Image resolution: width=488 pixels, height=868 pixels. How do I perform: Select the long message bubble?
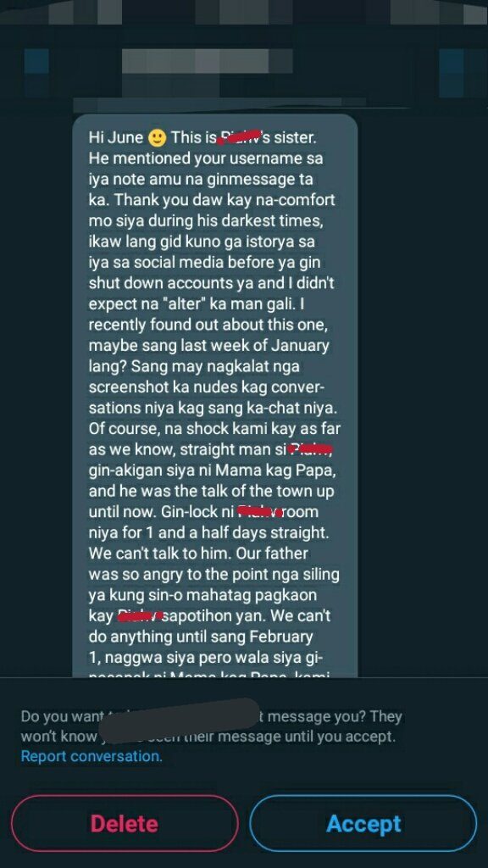[x=215, y=395]
